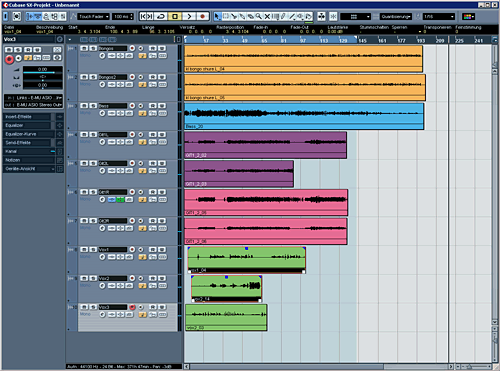Go to previous marker in transport
This screenshot has width=500, height=371.
pos(143,16)
